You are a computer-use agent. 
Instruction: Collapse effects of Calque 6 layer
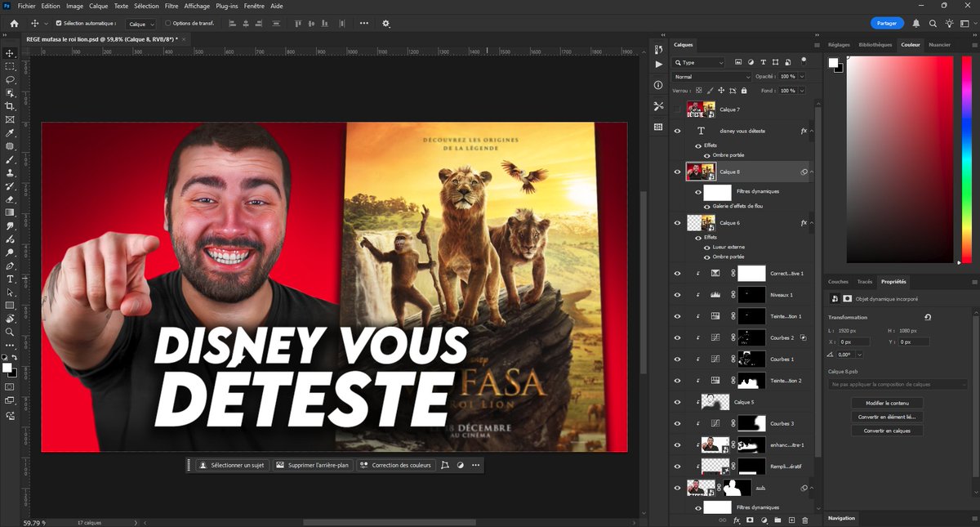point(812,222)
